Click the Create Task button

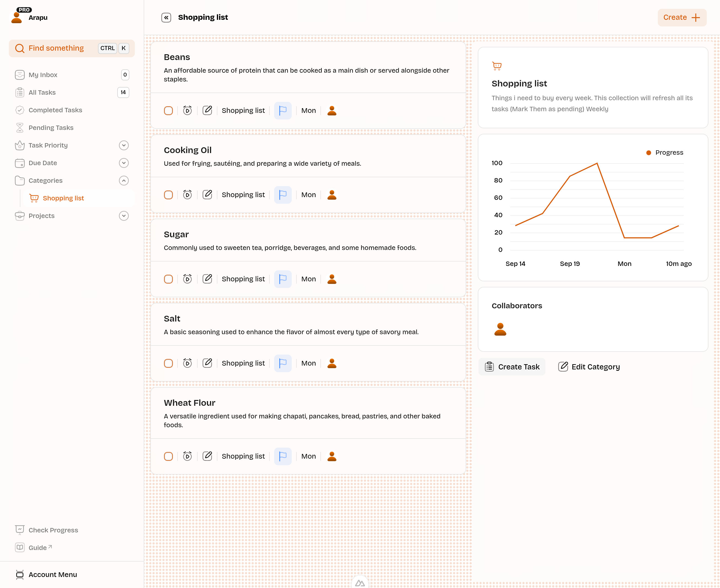pyautogui.click(x=512, y=367)
